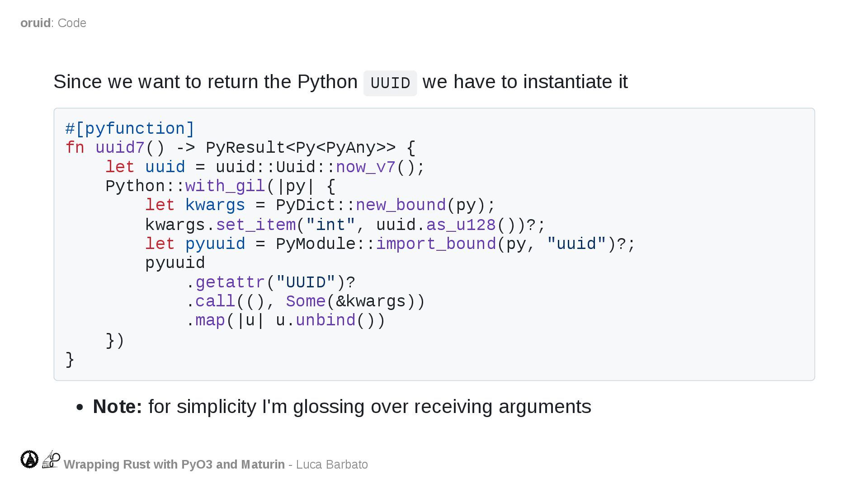The width and height of the screenshot is (868, 488).
Task: Click the getattr method call
Action: pos(230,282)
